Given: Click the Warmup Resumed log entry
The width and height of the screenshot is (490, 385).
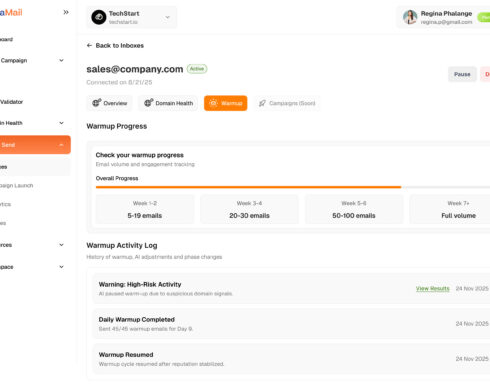Looking at the screenshot, I should click(x=291, y=359).
